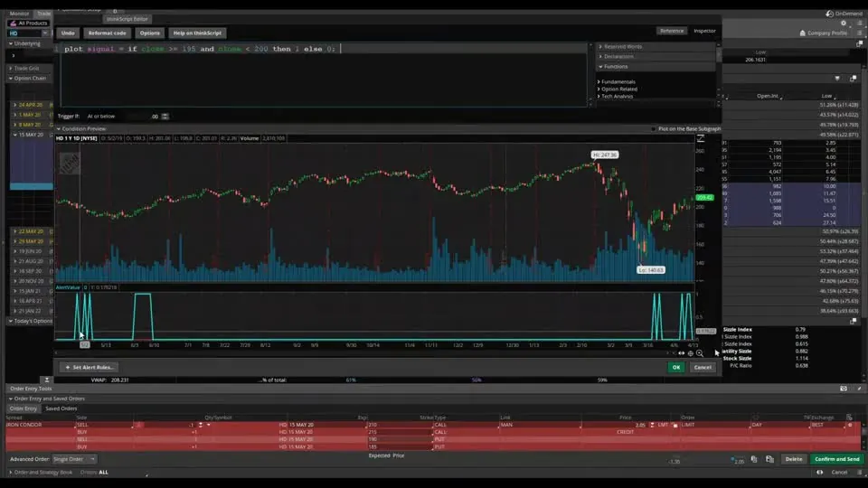
Task: Switch to the Reference tab
Action: point(672,31)
